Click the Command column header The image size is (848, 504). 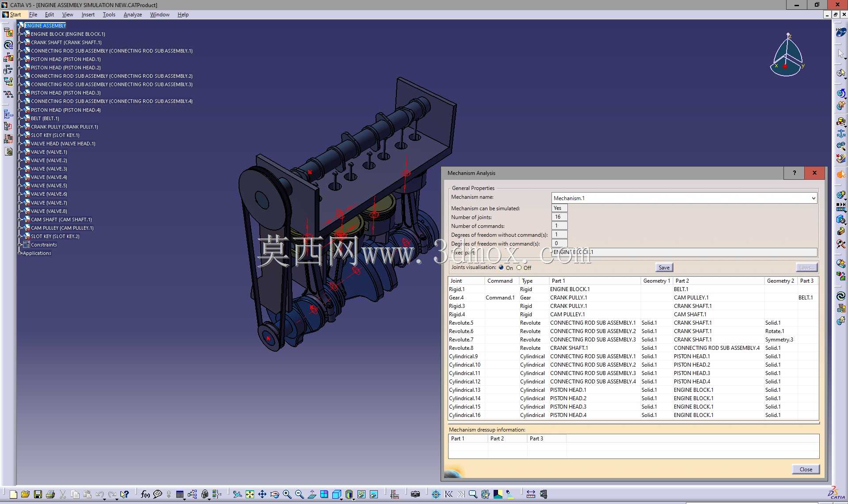pyautogui.click(x=502, y=281)
